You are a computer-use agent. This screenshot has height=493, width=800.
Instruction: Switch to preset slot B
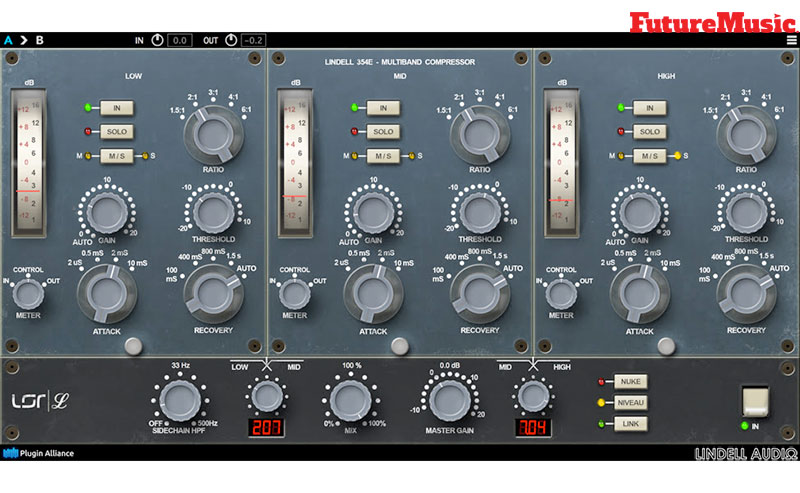click(x=39, y=40)
